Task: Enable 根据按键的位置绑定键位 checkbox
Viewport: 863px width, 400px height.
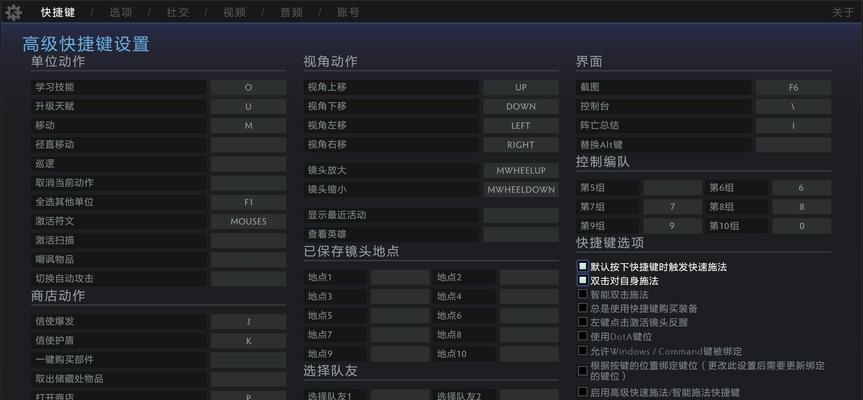Action: coord(582,370)
